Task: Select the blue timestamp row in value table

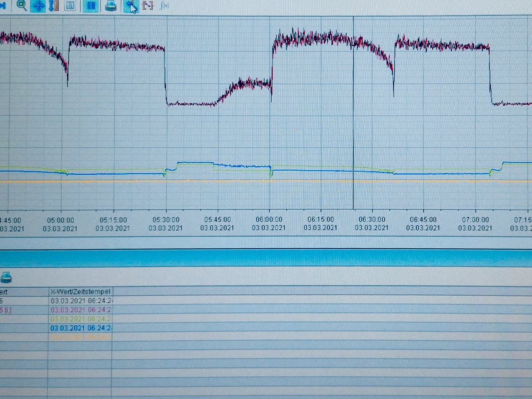Action: click(81, 328)
